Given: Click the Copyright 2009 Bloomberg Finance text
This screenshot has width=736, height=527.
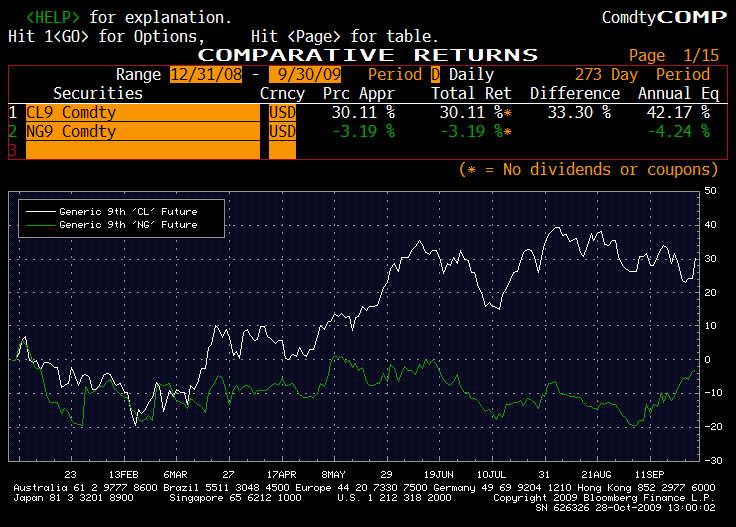Looking at the screenshot, I should click(x=604, y=497).
